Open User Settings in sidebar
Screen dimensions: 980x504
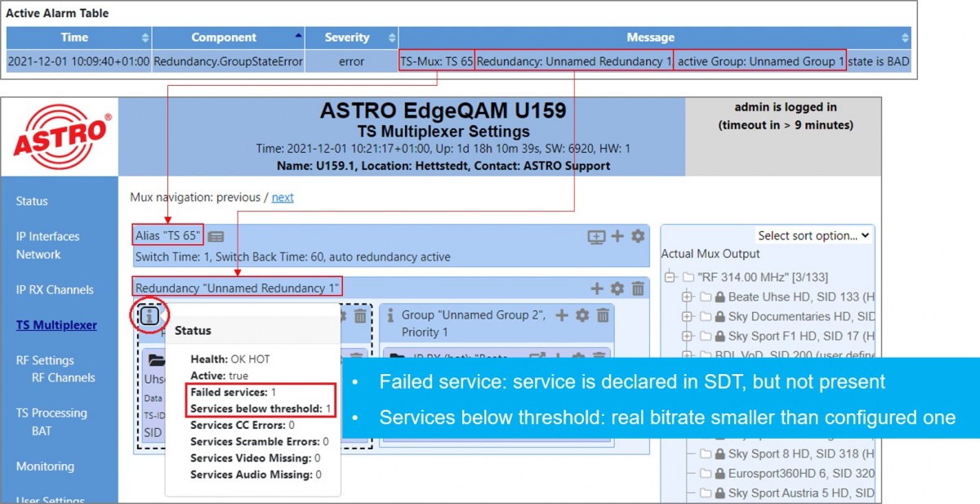point(50,500)
